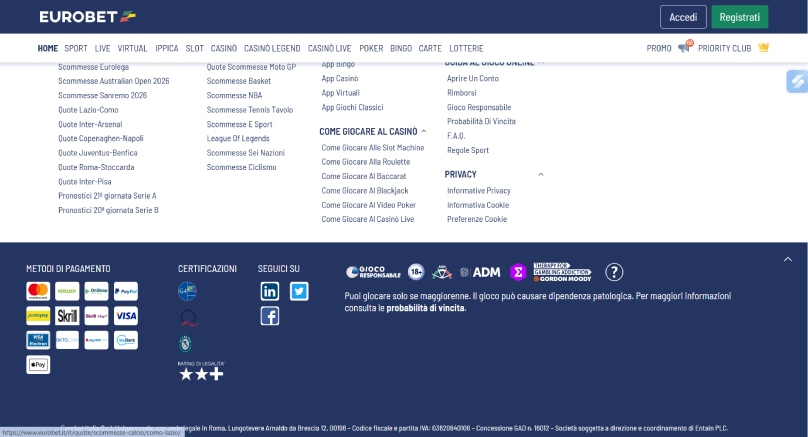This screenshot has height=437, width=808.
Task: Click the Priority Club crown icon
Action: tap(763, 47)
